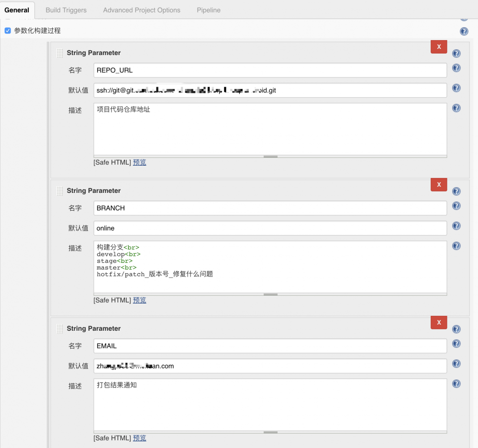Click the help icon next to the REPO_URL default value
478x448 pixels.
pos(456,88)
